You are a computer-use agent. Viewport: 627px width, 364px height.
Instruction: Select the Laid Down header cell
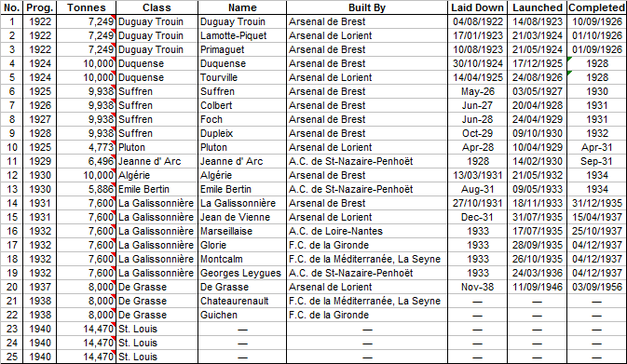[x=477, y=7]
